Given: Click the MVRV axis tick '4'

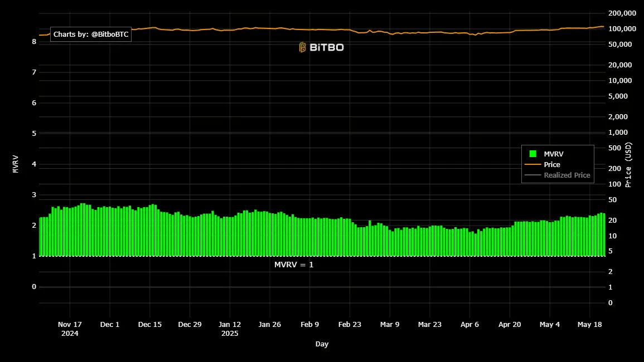Looking at the screenshot, I should (34, 164).
